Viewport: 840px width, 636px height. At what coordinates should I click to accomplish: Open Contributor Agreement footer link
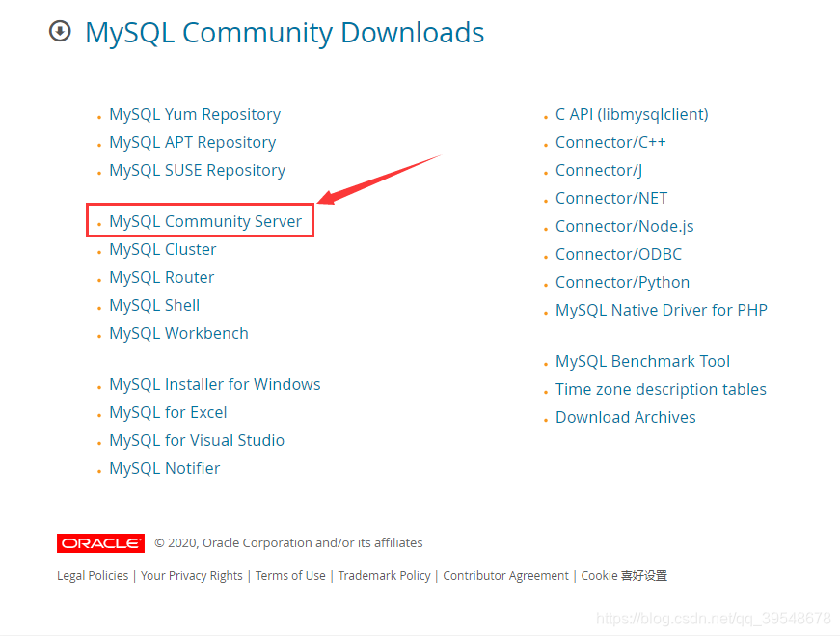tap(505, 576)
